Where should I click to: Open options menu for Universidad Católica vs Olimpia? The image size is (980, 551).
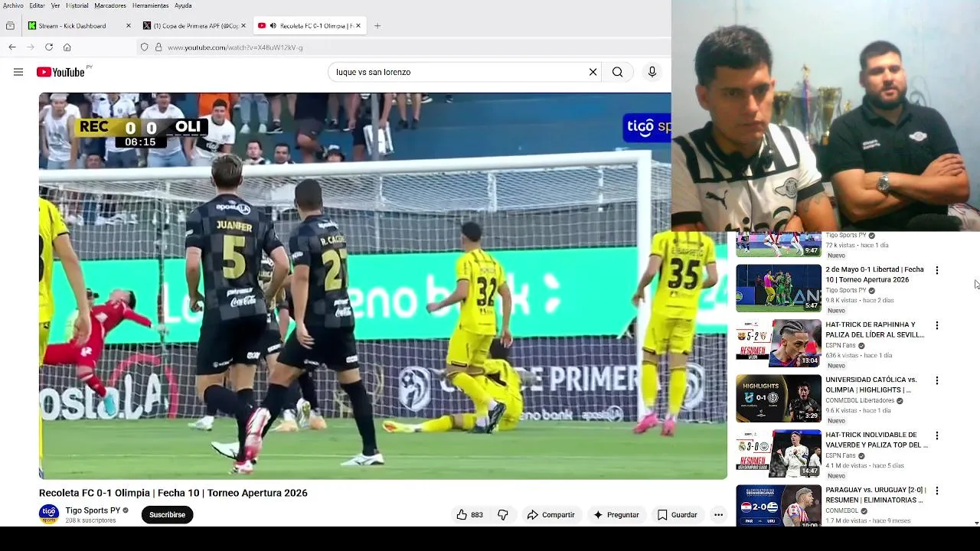tap(936, 380)
